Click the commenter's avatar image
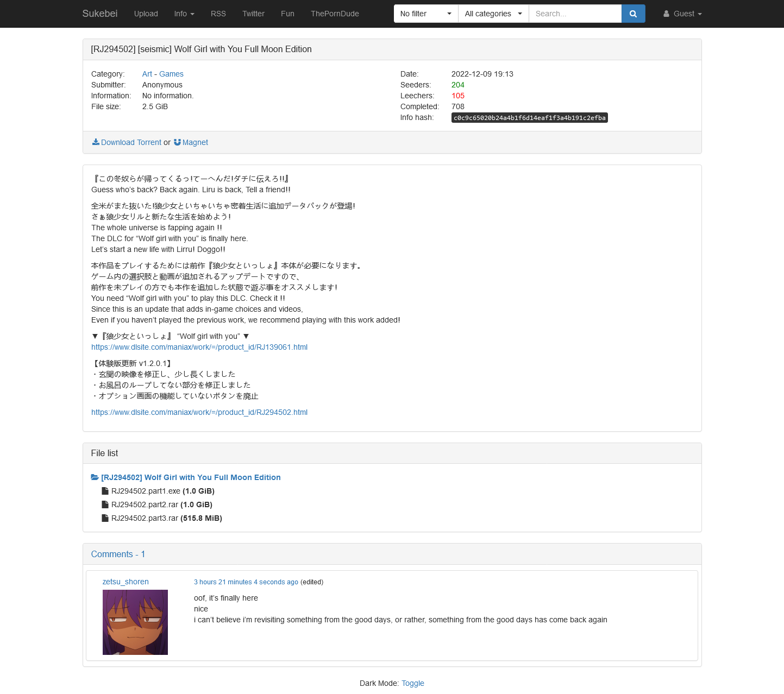This screenshot has height=694, width=784. click(x=135, y=622)
